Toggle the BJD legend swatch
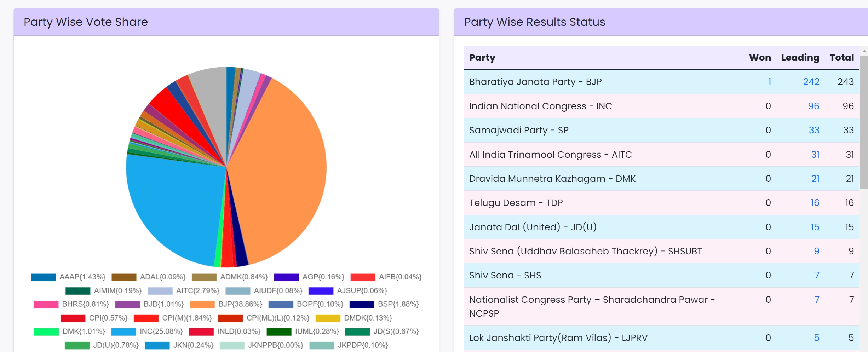The height and width of the screenshot is (352, 868). tap(127, 304)
